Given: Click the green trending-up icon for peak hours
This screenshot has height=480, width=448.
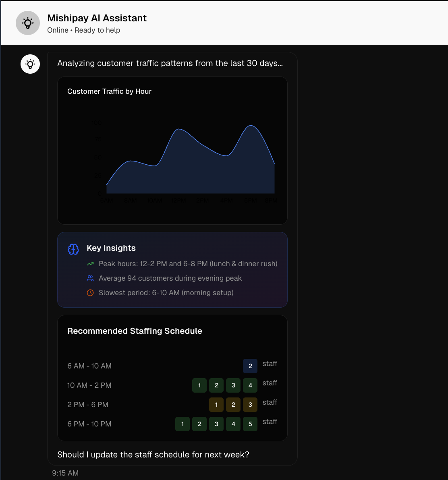Looking at the screenshot, I should 90,264.
